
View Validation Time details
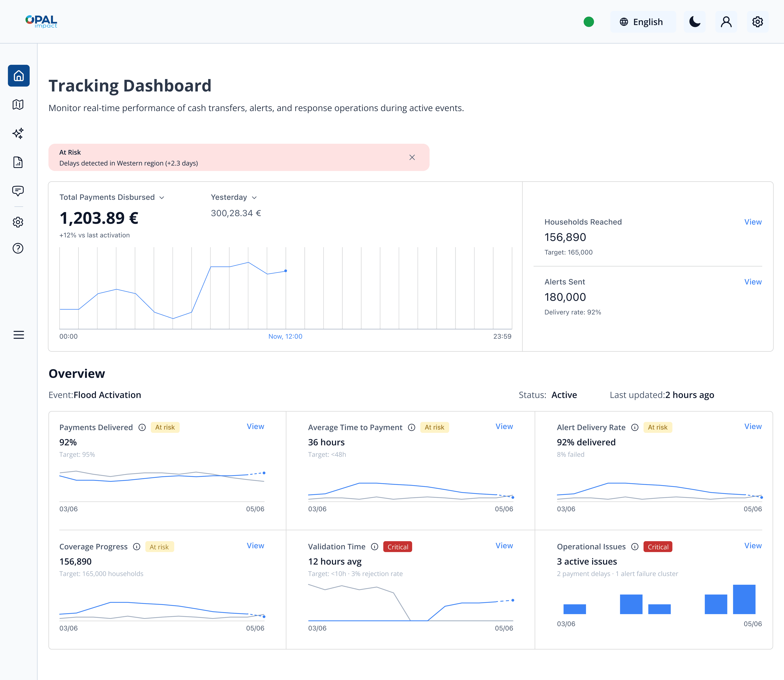(504, 546)
